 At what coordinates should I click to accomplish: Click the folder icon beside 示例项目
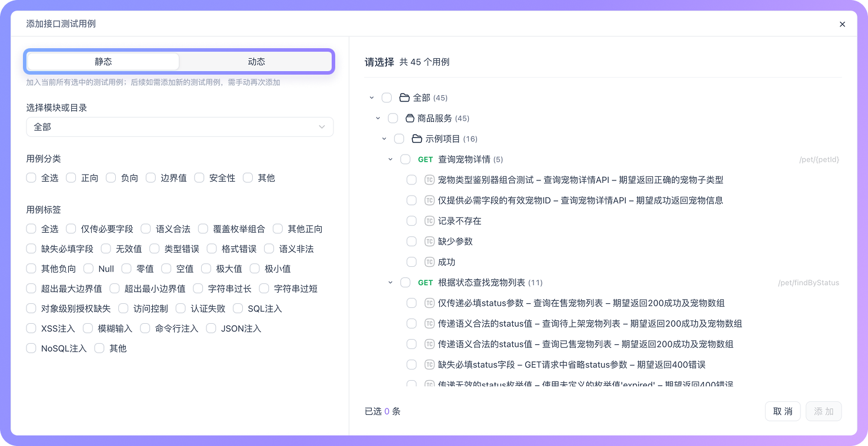point(418,139)
